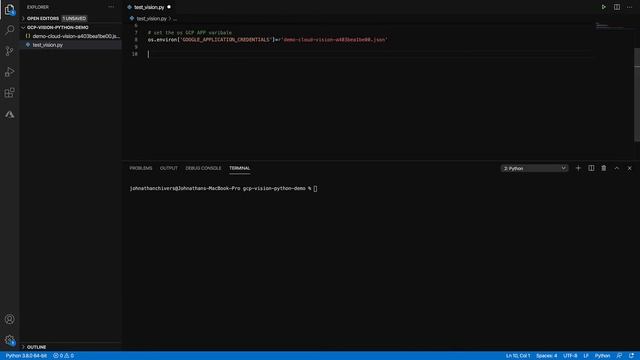Switch to the Debug Console tab

(x=203, y=168)
